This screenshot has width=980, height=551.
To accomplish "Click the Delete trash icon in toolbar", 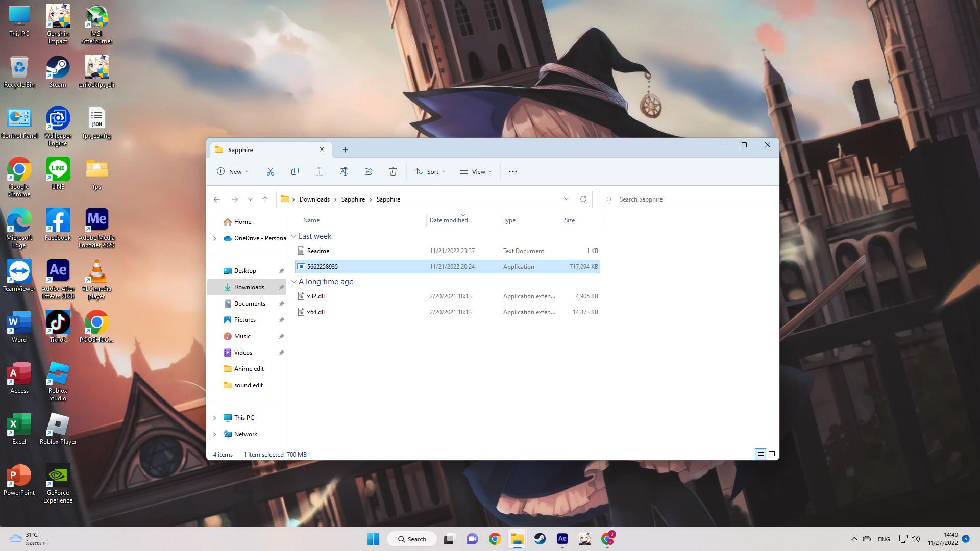I will pyautogui.click(x=393, y=172).
